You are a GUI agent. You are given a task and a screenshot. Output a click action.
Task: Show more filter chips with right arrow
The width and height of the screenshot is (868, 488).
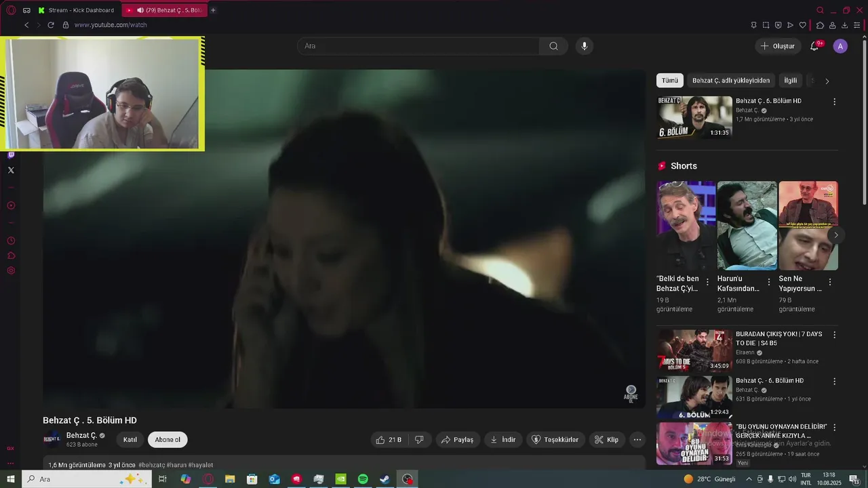[827, 81]
